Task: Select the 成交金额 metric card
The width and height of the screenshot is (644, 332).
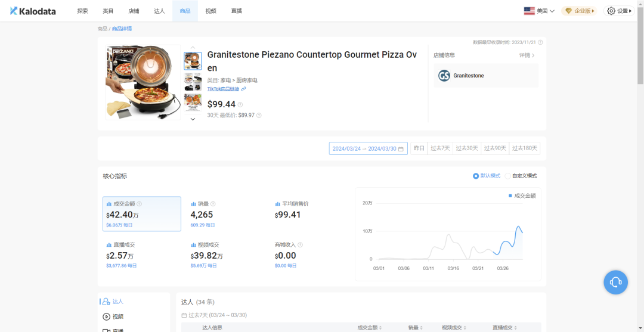Action: 142,214
